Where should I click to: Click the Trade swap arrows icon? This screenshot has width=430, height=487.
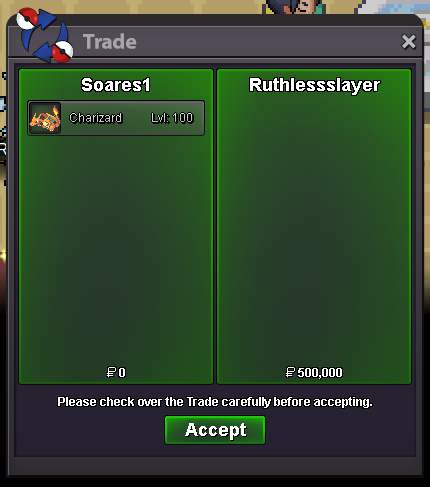(45, 35)
